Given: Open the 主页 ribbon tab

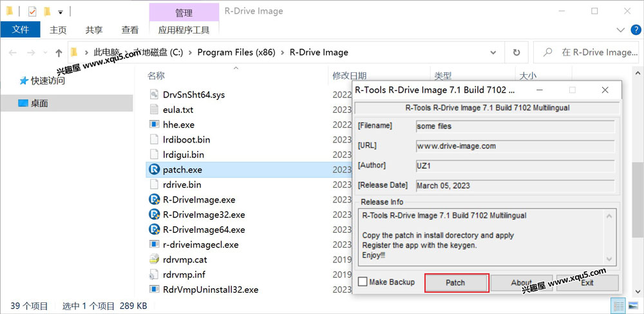Looking at the screenshot, I should [58, 30].
